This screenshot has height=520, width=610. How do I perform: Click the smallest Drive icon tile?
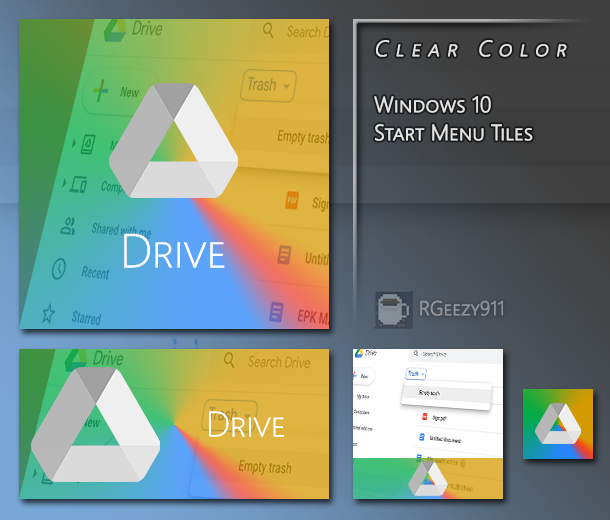[558, 424]
